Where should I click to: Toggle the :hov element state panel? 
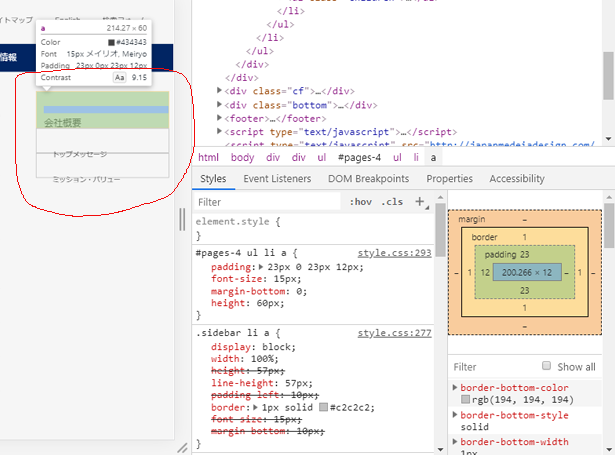[360, 202]
